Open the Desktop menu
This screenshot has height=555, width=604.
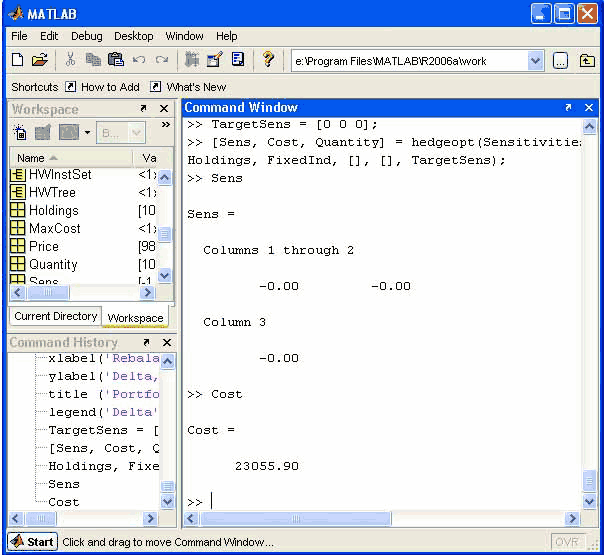[x=134, y=36]
